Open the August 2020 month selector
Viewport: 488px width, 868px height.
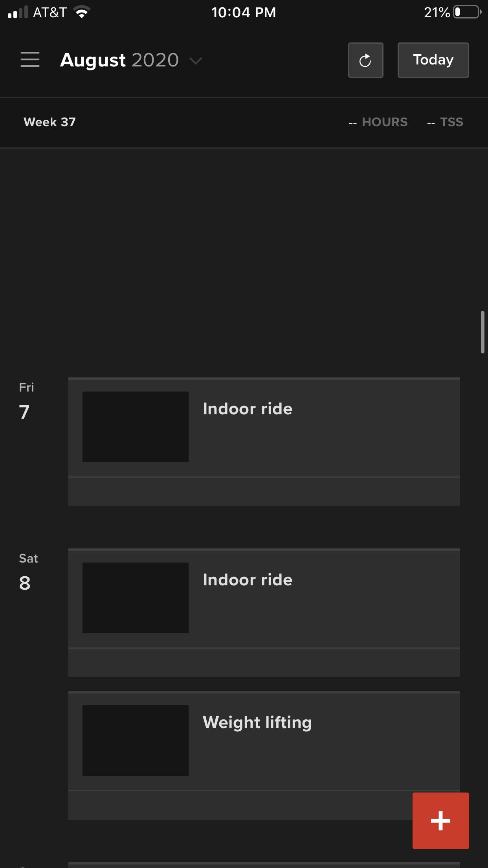click(131, 60)
